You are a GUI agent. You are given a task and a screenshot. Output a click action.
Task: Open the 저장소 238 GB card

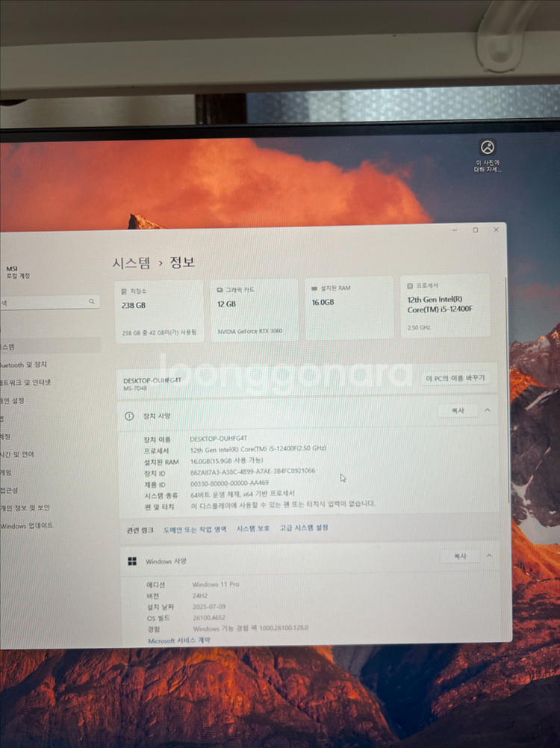[159, 312]
